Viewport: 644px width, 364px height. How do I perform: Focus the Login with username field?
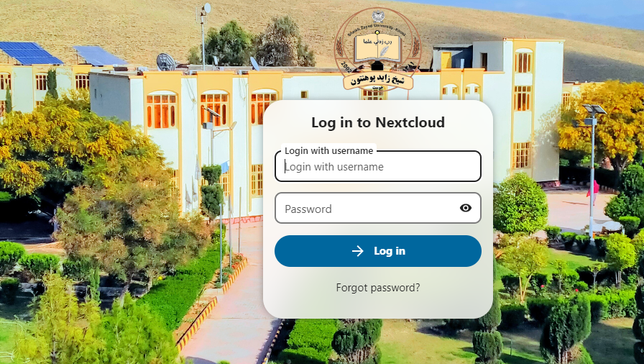click(x=378, y=166)
